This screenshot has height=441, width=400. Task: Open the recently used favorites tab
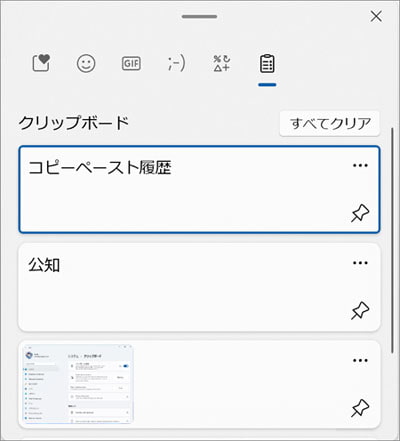pyautogui.click(x=41, y=63)
